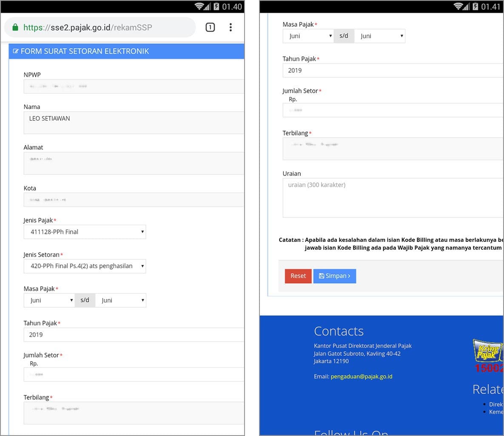Click the Kring Pajak logo
504x436 pixels.
tap(487, 351)
